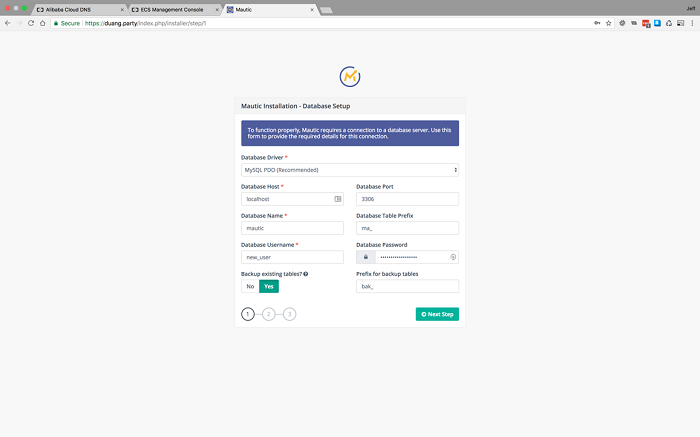Click installer step 2 circle
The height and width of the screenshot is (437, 700).
[x=269, y=314]
